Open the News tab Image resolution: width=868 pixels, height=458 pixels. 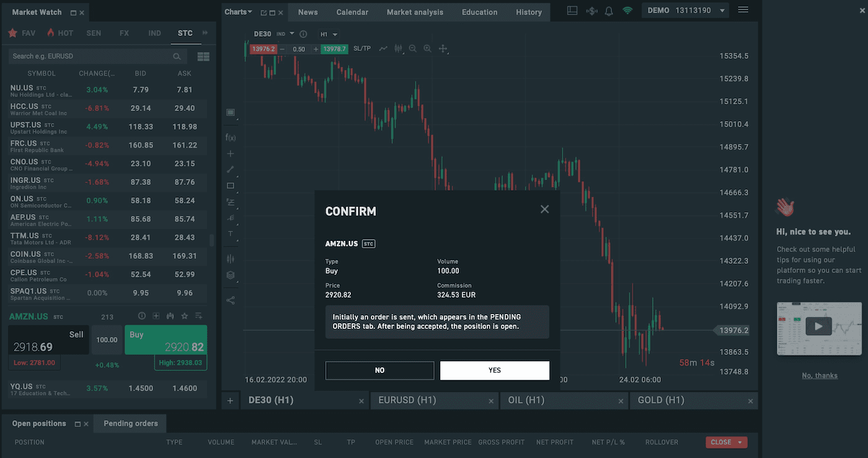click(308, 12)
